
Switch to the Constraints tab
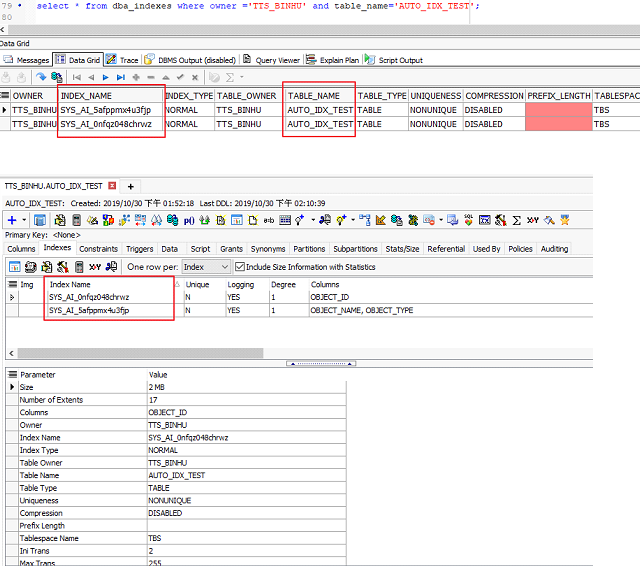pyautogui.click(x=98, y=249)
